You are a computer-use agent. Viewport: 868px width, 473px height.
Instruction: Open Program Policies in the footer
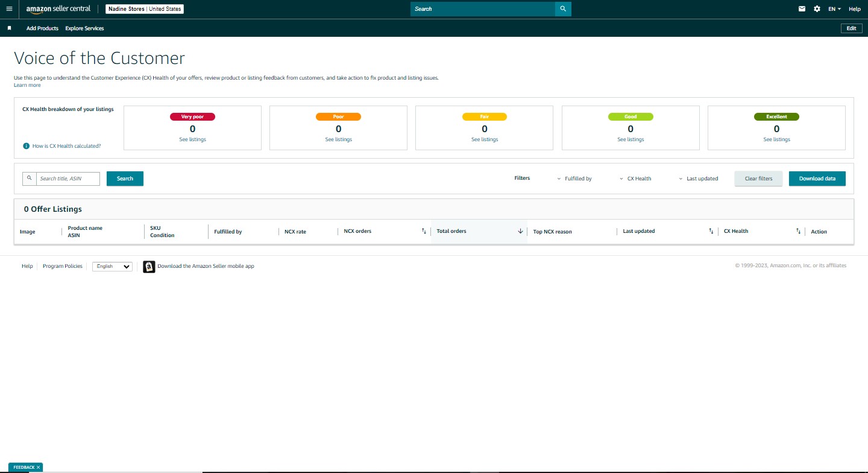tap(63, 266)
